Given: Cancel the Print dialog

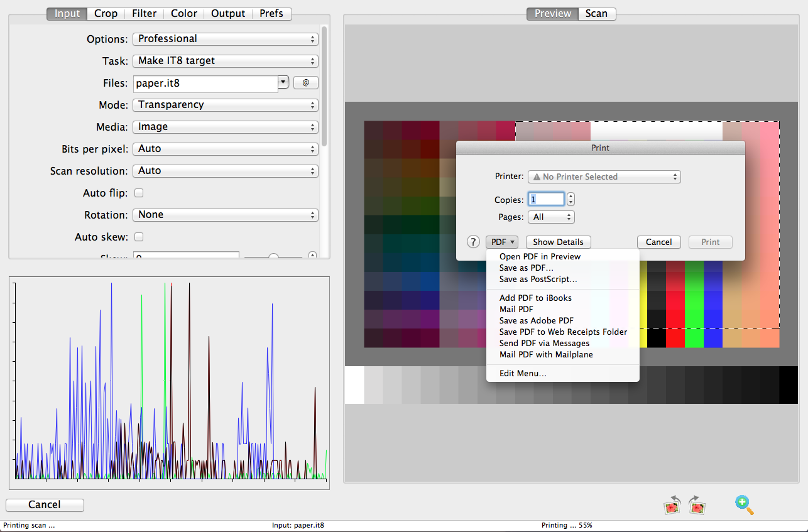Looking at the screenshot, I should pyautogui.click(x=659, y=242).
